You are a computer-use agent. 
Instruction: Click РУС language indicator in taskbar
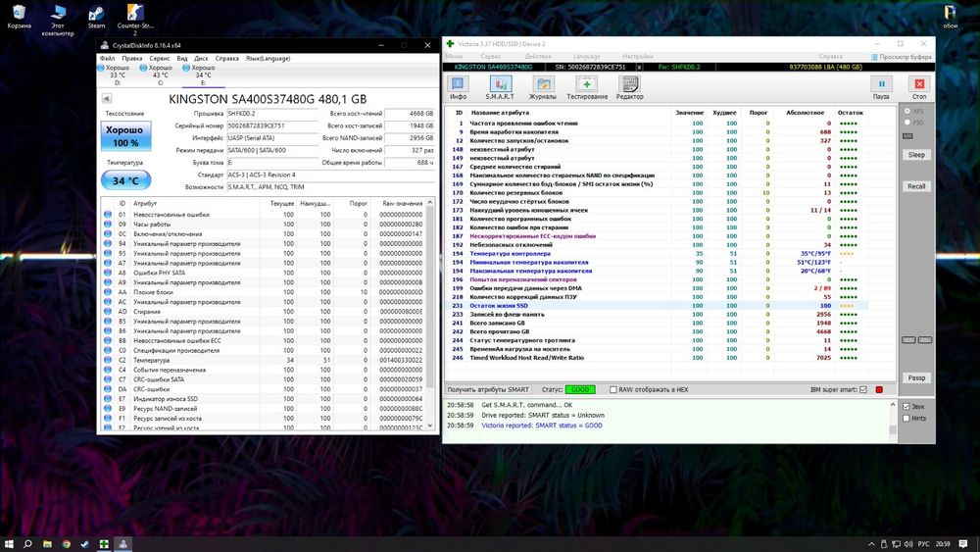tap(923, 544)
